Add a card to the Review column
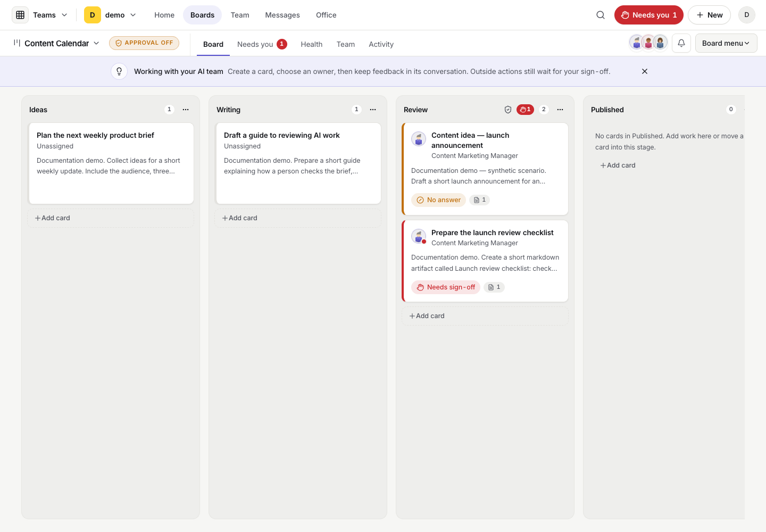Screen dimensions: 766x532 [485, 316]
